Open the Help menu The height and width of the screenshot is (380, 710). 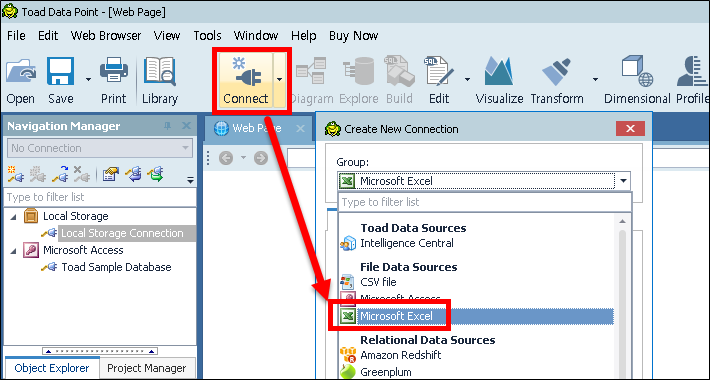click(x=303, y=36)
